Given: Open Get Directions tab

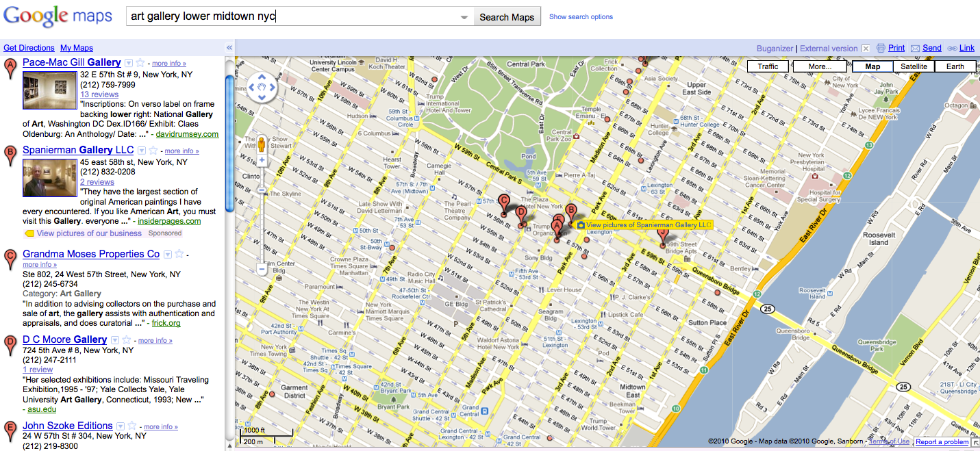Looking at the screenshot, I should click(29, 48).
